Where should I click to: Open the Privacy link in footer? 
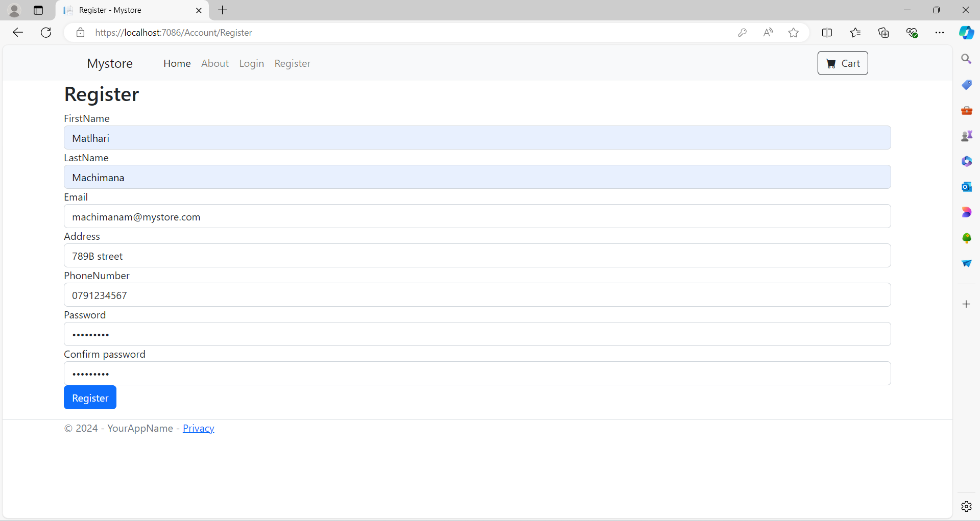[x=199, y=428]
